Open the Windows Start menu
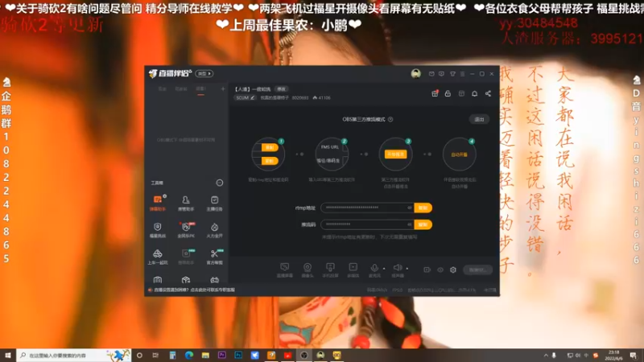Screen dimensions: 644x362 tap(8, 356)
